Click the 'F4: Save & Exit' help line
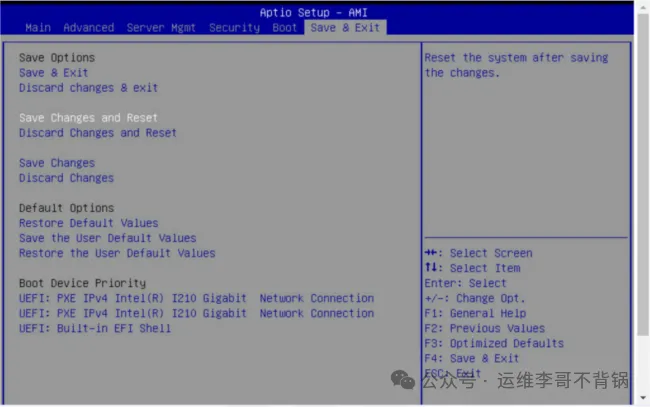The image size is (650, 407). pos(472,359)
